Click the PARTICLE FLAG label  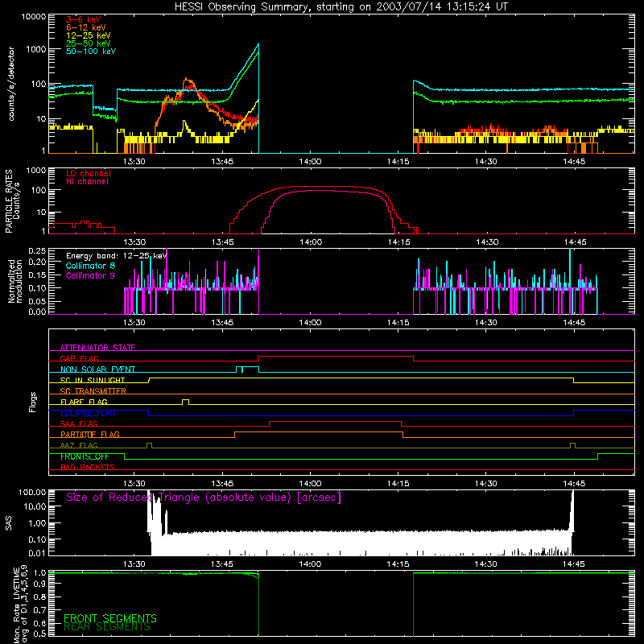(x=90, y=435)
